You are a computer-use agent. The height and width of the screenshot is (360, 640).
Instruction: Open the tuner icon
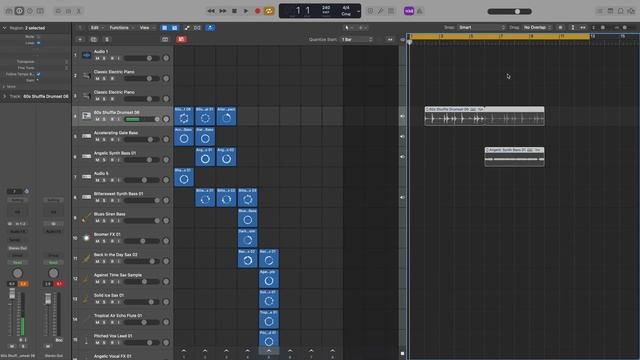[x=380, y=11]
